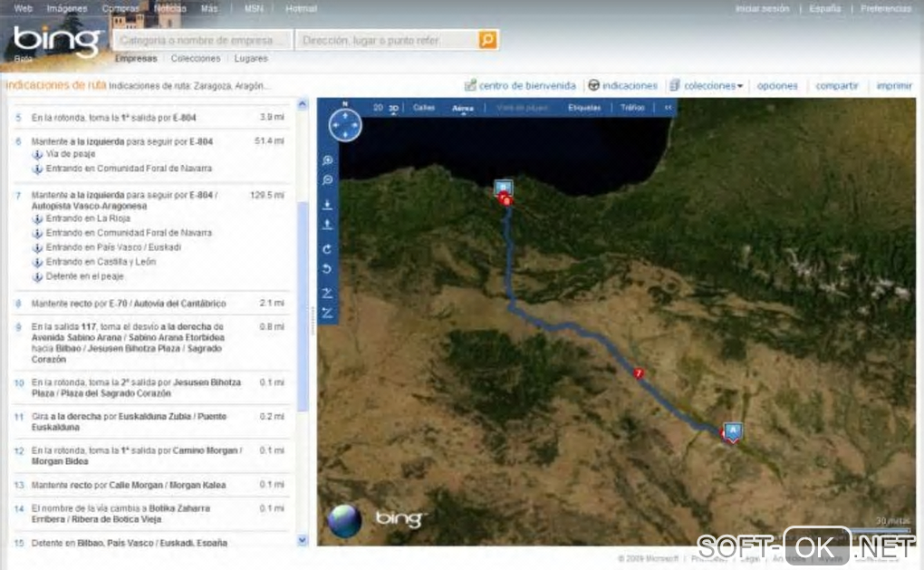Viewport: 924px width, 570px height.
Task: Select the destination B pushpin on map
Action: click(x=503, y=188)
